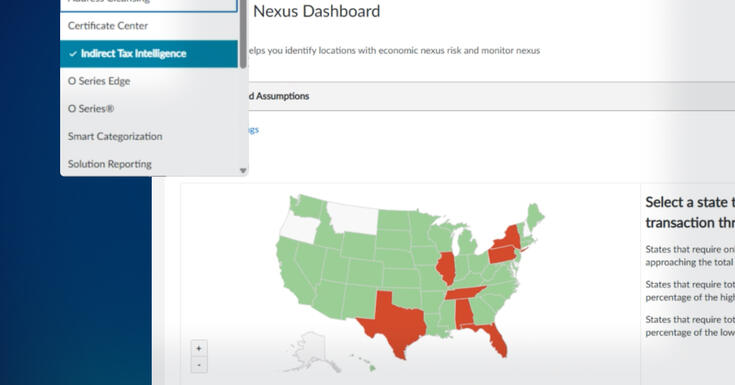Pick Smart Categorization from the list
The height and width of the screenshot is (385, 735).
tap(149, 136)
